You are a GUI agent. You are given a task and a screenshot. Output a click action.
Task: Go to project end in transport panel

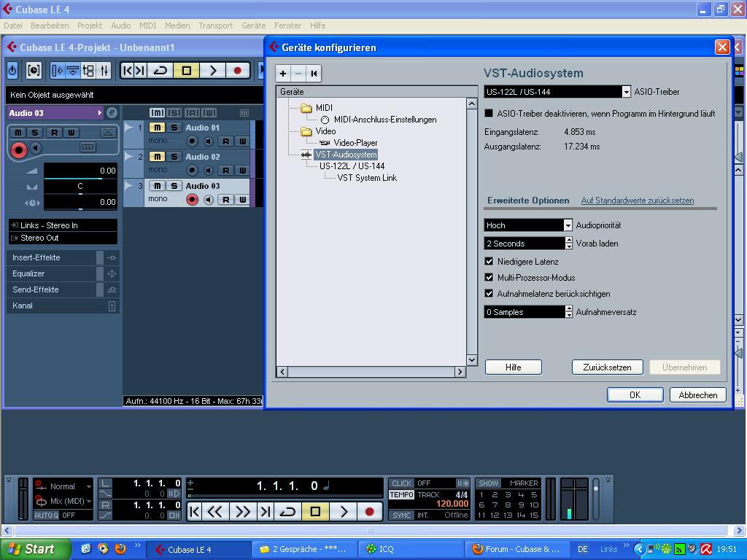(265, 512)
